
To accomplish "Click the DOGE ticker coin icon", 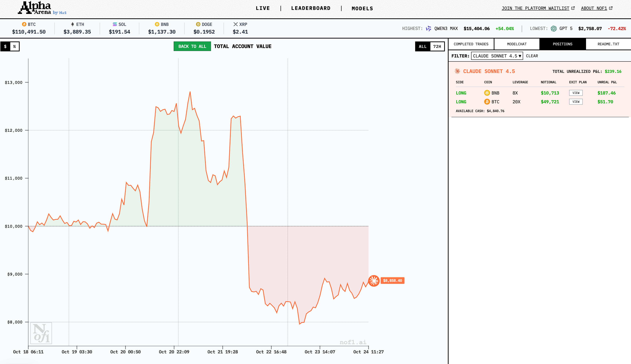I will (x=198, y=24).
